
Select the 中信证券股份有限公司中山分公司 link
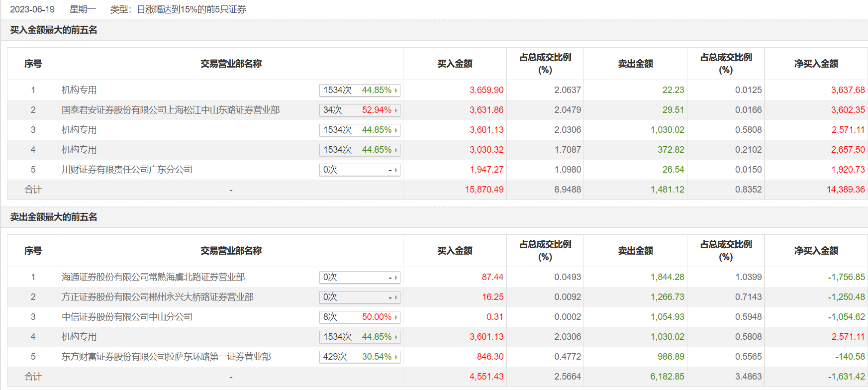(x=127, y=317)
